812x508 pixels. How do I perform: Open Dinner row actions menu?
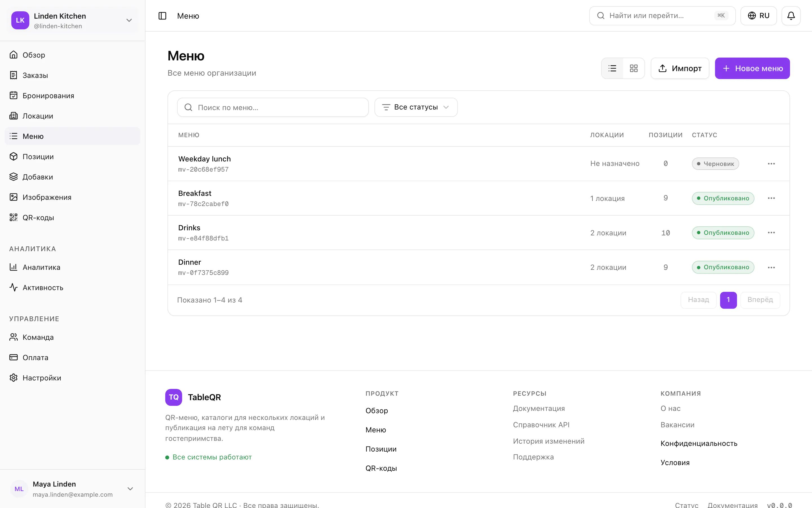coord(771,268)
